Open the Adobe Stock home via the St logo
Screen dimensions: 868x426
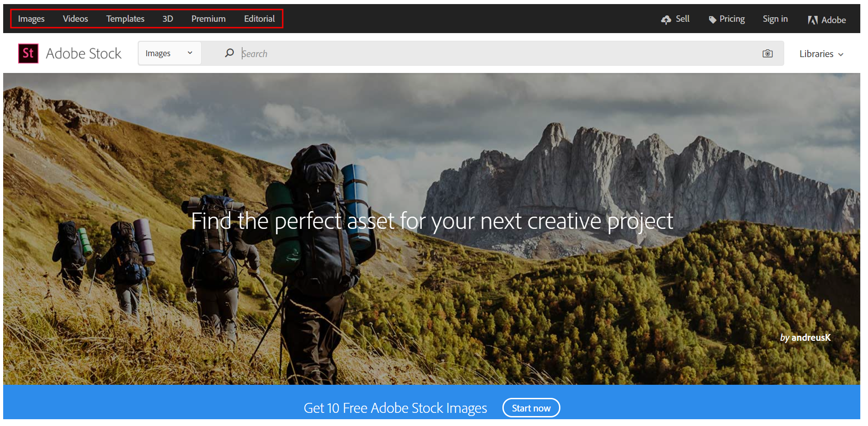pyautogui.click(x=28, y=53)
